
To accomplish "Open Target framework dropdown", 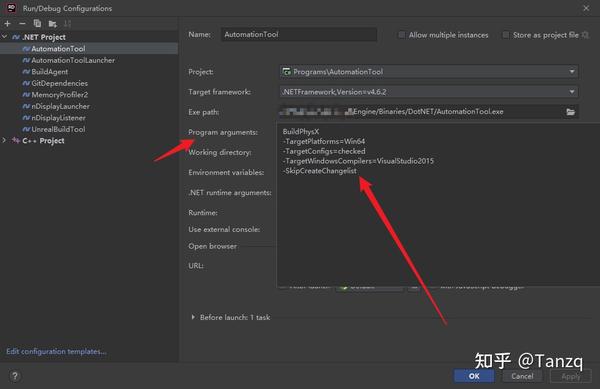I will (429, 92).
